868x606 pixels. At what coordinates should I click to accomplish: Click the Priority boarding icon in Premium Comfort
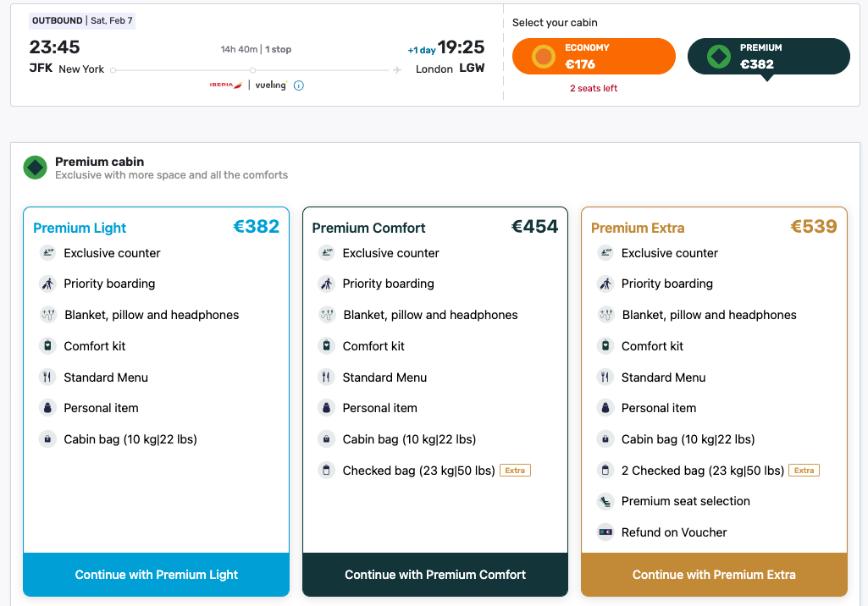[x=326, y=284]
